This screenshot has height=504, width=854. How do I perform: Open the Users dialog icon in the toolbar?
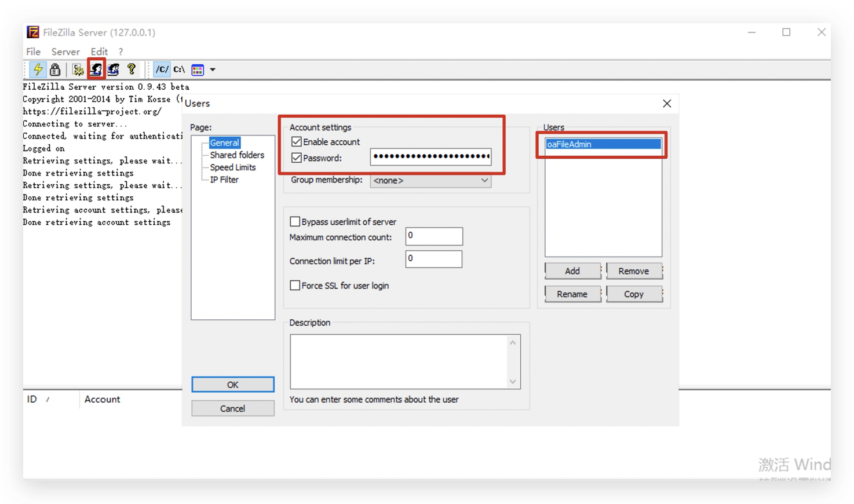coord(96,70)
